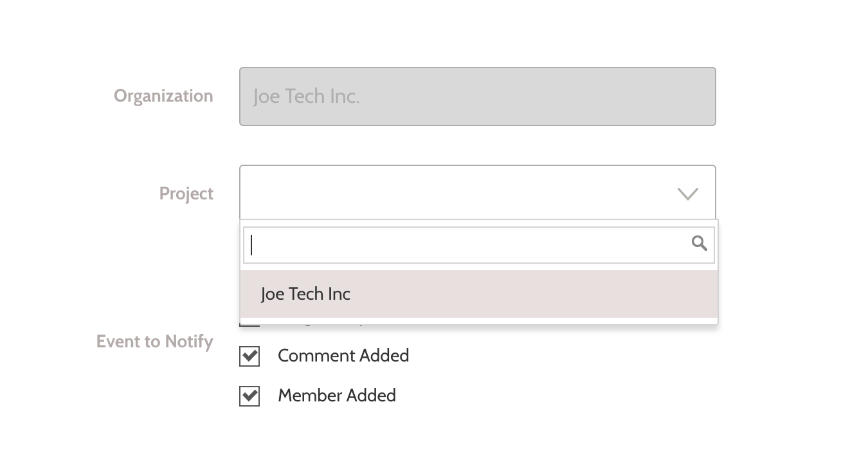Click the Project dropdown chevron arrow
The width and height of the screenshot is (868, 449).
pyautogui.click(x=688, y=194)
